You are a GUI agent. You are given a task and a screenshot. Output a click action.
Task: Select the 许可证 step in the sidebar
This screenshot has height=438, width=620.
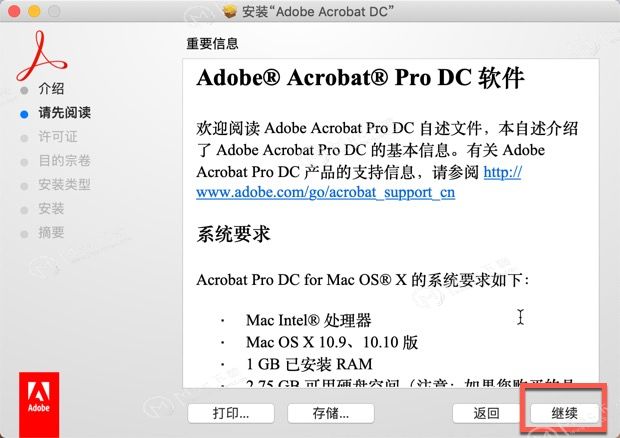[58, 137]
